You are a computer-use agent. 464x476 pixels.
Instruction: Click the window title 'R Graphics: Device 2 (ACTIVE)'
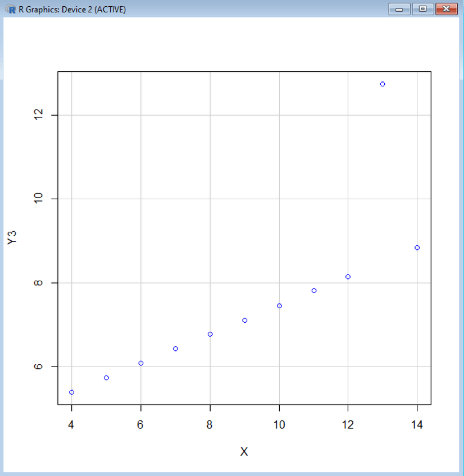click(x=72, y=10)
